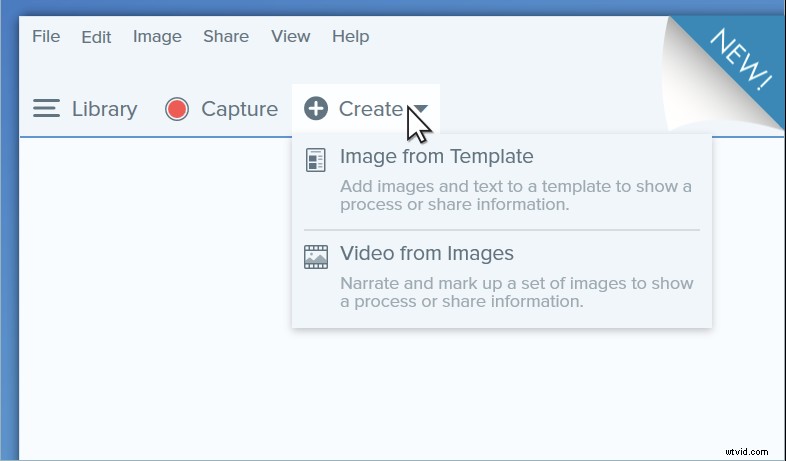
Task: Collapse the Create dropdown arrow
Action: (421, 109)
